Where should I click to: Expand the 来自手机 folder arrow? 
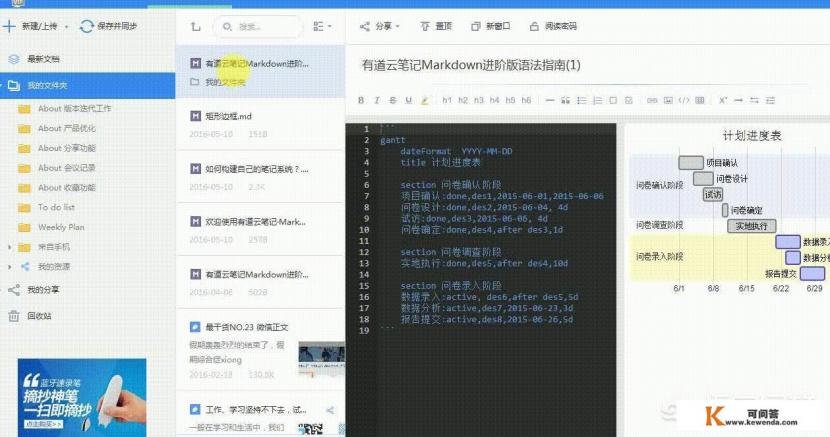(x=10, y=247)
